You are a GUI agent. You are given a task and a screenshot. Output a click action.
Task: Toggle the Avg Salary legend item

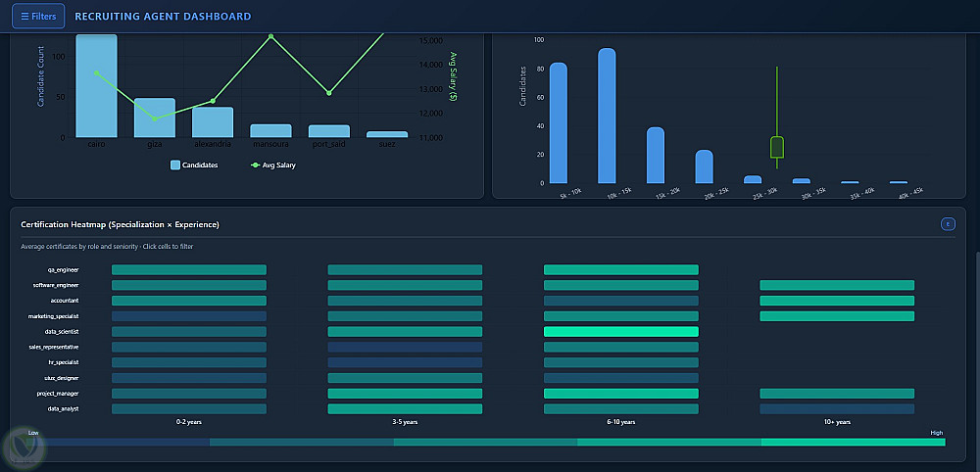273,165
